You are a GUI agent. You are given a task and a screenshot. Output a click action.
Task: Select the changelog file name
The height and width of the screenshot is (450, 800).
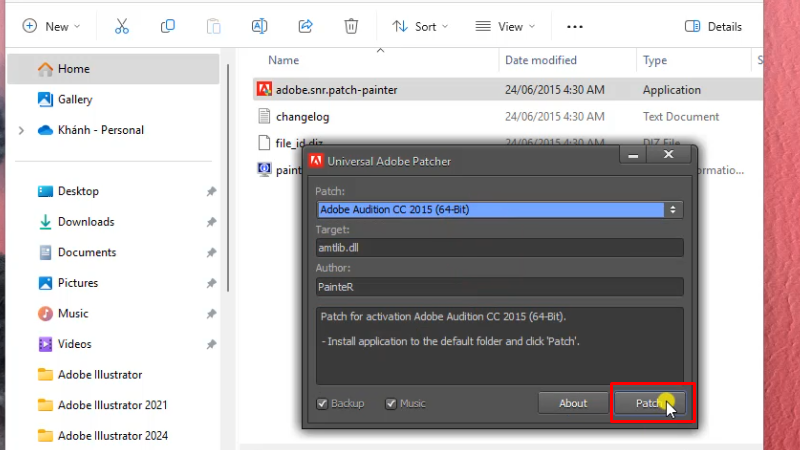(303, 117)
